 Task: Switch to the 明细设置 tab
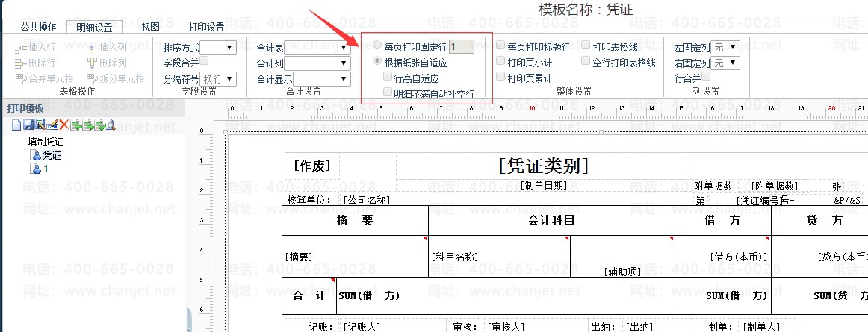(94, 27)
